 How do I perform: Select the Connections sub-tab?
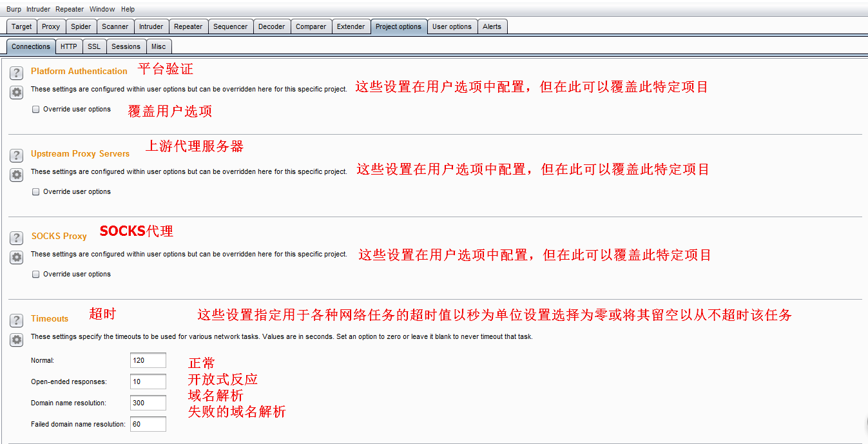tap(31, 46)
